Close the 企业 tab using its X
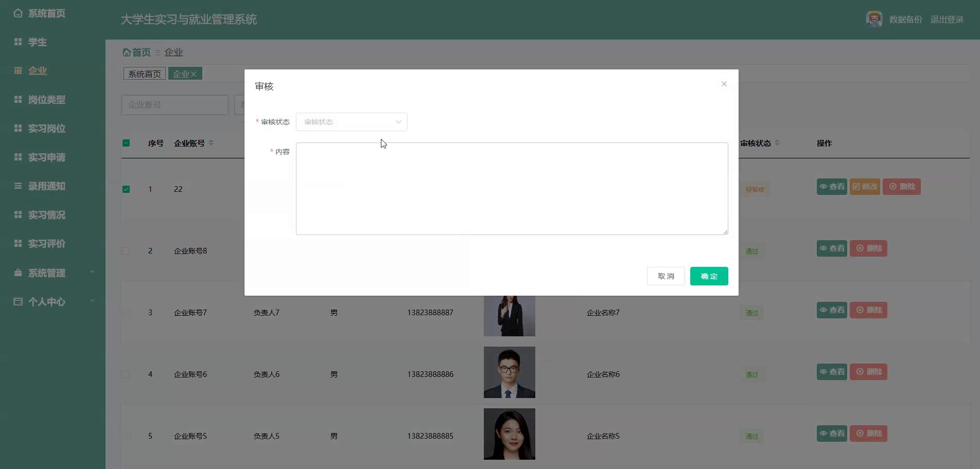Image resolution: width=980 pixels, height=469 pixels. pos(194,74)
